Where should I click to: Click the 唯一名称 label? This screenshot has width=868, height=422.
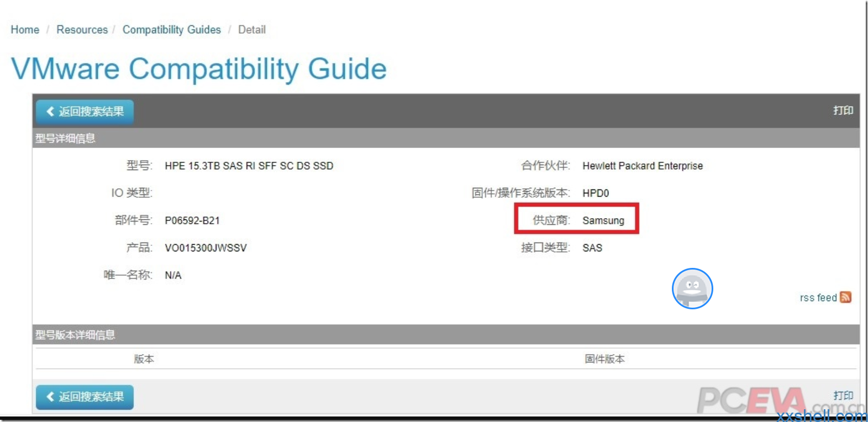pos(128,275)
